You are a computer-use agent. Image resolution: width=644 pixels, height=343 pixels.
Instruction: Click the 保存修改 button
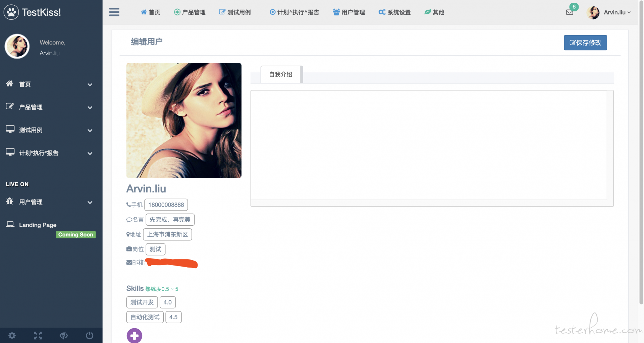coord(585,43)
